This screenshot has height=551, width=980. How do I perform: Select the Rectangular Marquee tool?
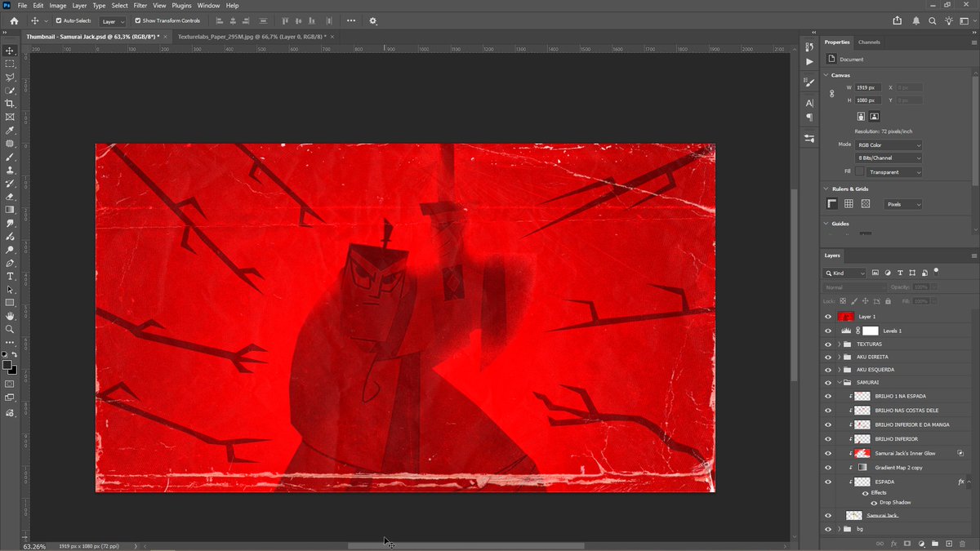(x=10, y=64)
